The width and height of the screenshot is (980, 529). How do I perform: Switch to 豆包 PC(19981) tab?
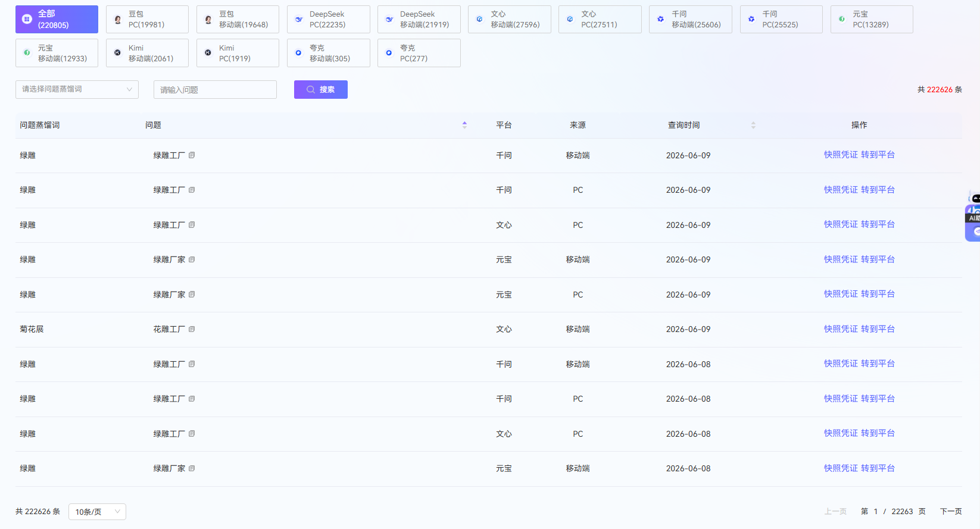tap(147, 20)
